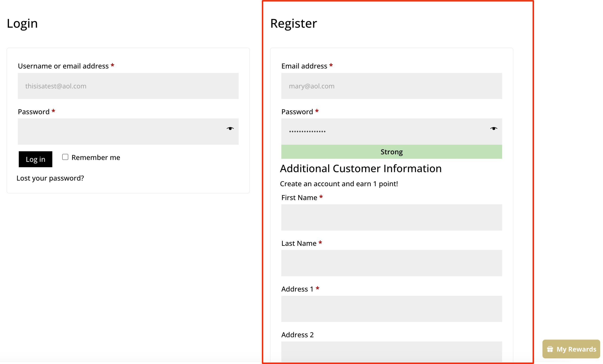The image size is (603, 364).
Task: Select the Address 1 input box
Action: tap(391, 309)
